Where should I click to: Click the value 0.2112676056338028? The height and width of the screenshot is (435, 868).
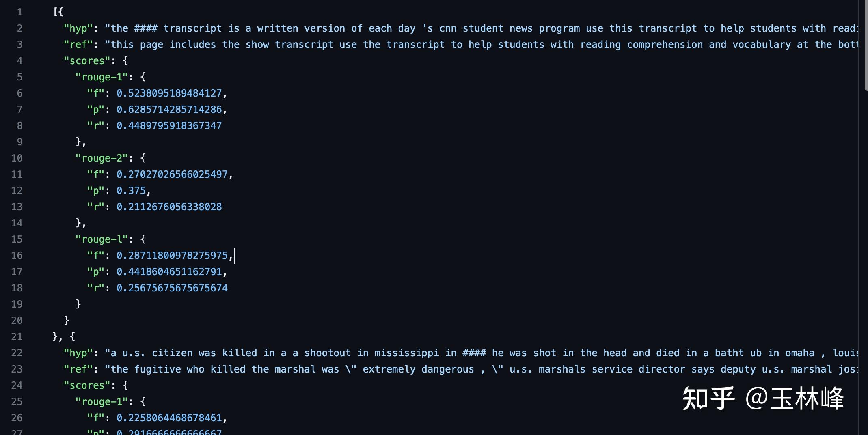[169, 207]
